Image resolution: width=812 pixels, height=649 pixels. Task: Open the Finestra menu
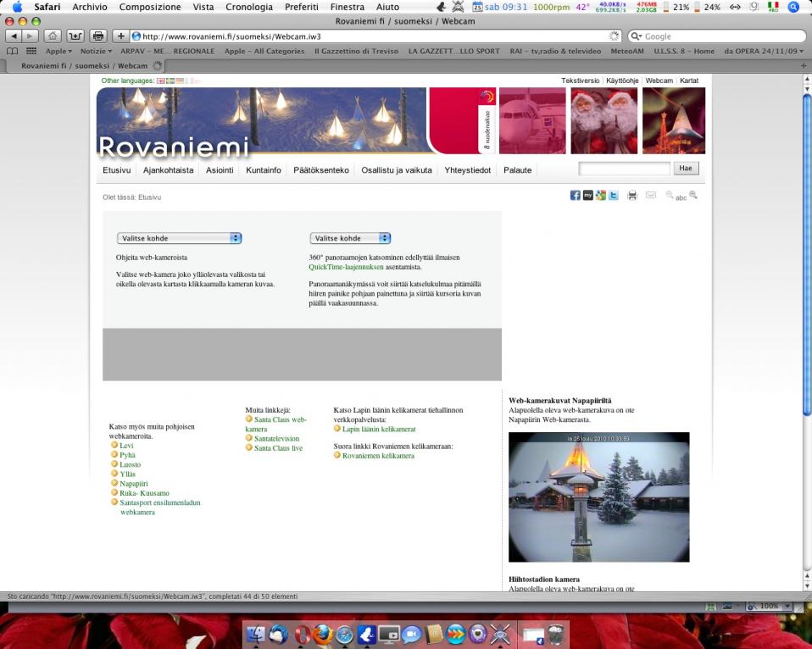click(x=347, y=7)
